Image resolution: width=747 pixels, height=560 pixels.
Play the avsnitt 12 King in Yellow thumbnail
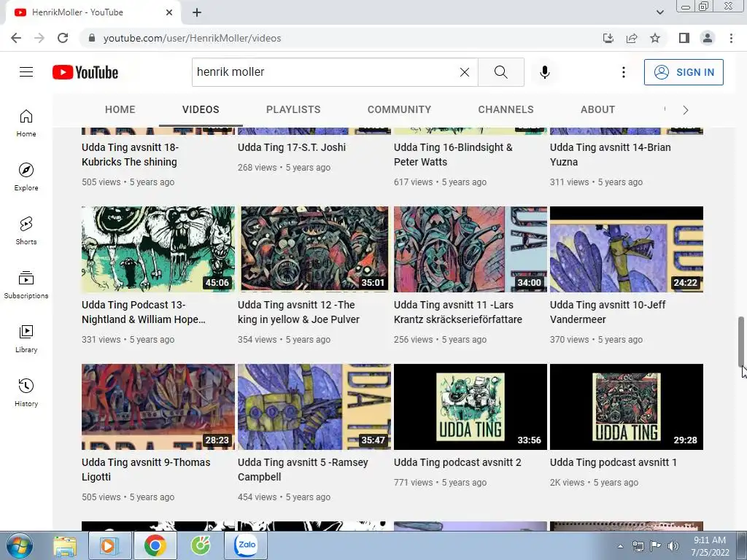[314, 249]
